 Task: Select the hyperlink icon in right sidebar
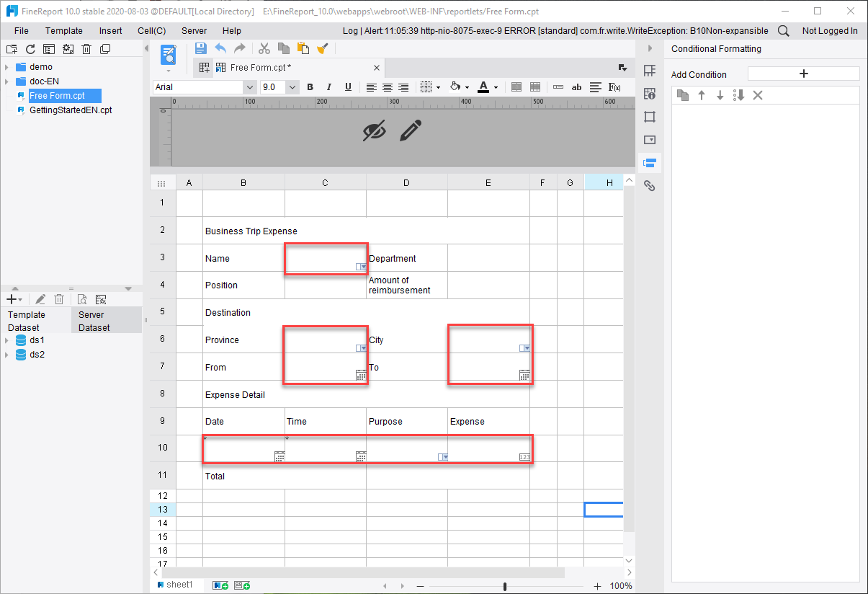(649, 186)
